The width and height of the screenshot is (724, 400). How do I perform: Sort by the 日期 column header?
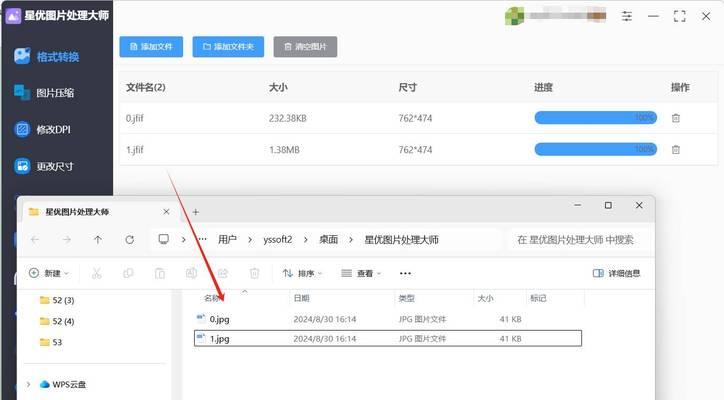pyautogui.click(x=302, y=298)
